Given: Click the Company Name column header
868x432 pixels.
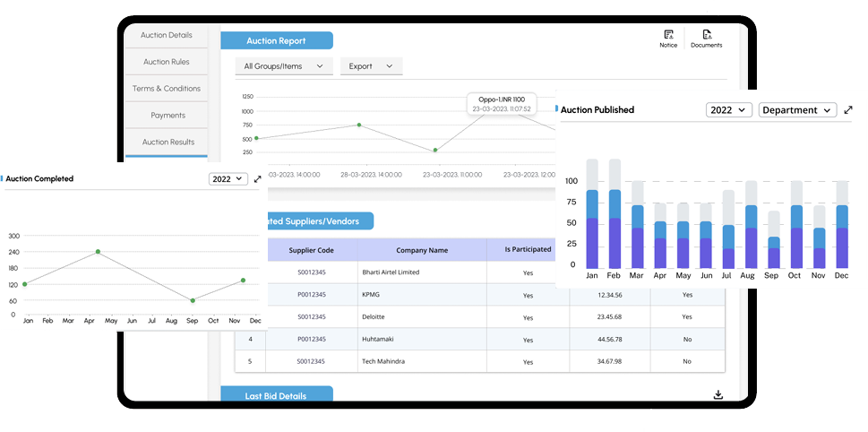Looking at the screenshot, I should (422, 250).
